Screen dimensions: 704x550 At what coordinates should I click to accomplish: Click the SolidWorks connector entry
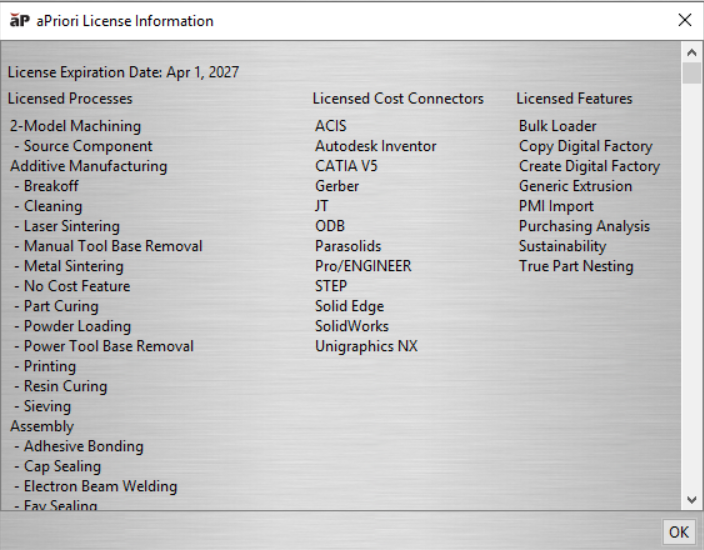[x=352, y=326]
